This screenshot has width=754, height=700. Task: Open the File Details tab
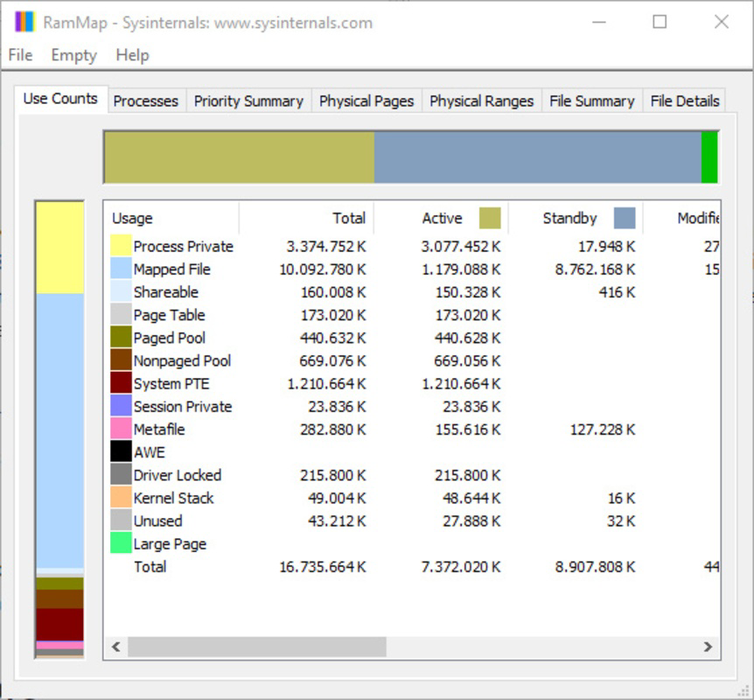tap(685, 101)
